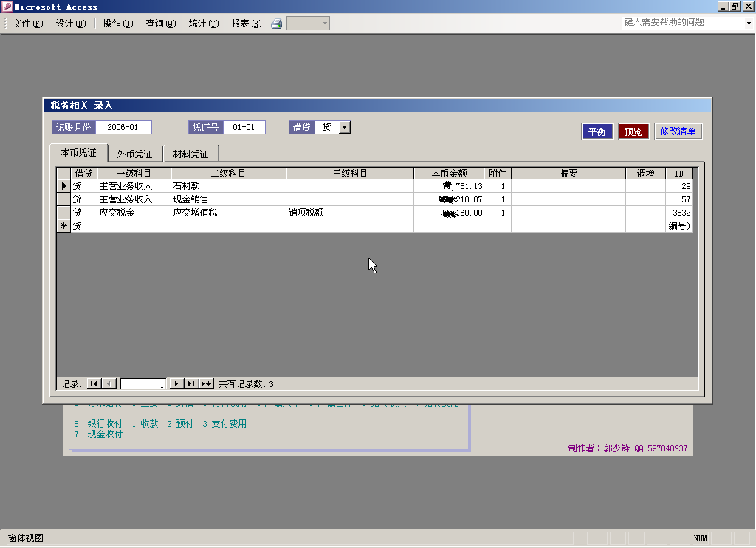This screenshot has height=548, width=756.
Task: Expand the help question dropdown arrow
Action: [748, 23]
